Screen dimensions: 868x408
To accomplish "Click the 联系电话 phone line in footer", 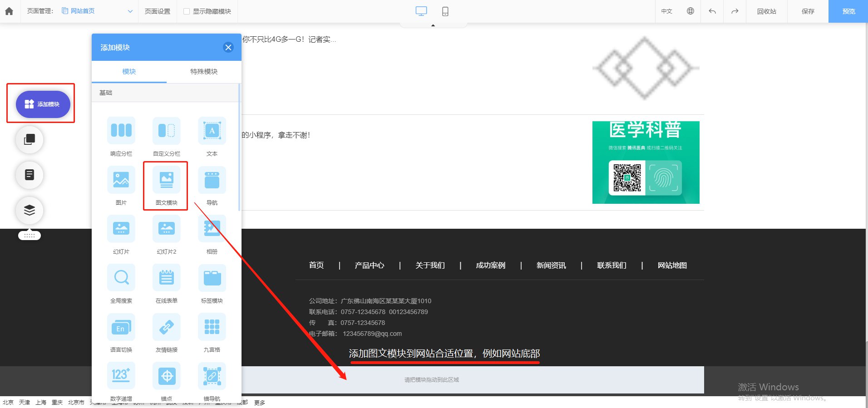I will tap(368, 312).
